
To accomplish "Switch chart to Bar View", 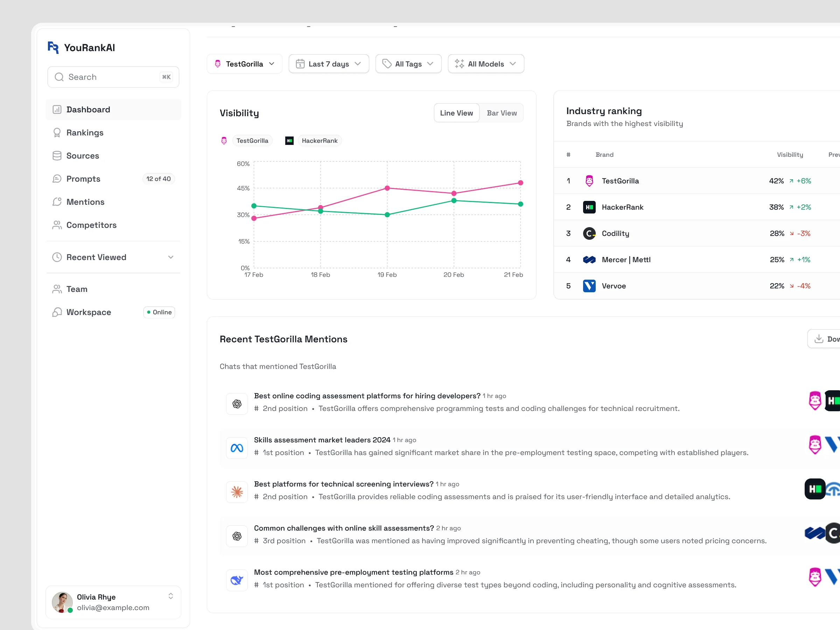I will pyautogui.click(x=501, y=113).
